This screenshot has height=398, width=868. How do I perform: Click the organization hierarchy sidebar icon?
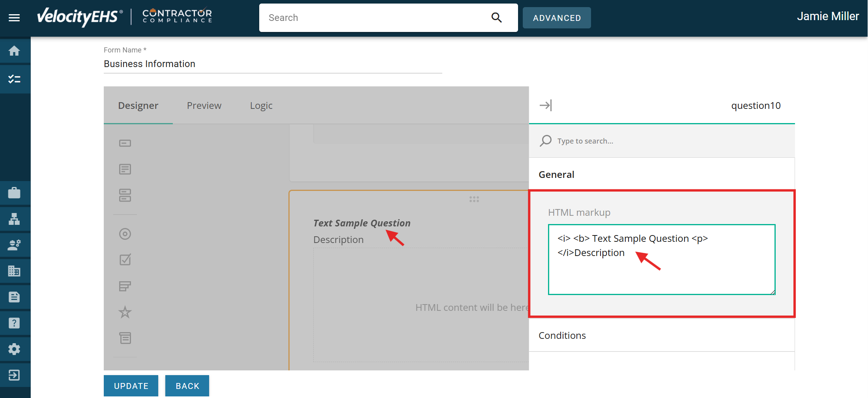coord(15,219)
